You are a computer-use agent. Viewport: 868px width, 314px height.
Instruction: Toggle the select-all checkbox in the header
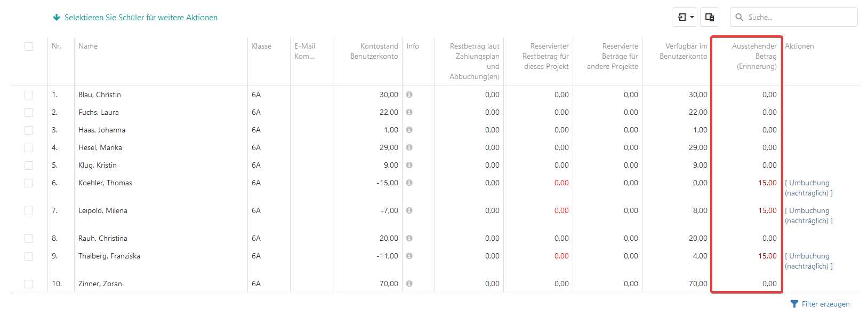(x=29, y=46)
